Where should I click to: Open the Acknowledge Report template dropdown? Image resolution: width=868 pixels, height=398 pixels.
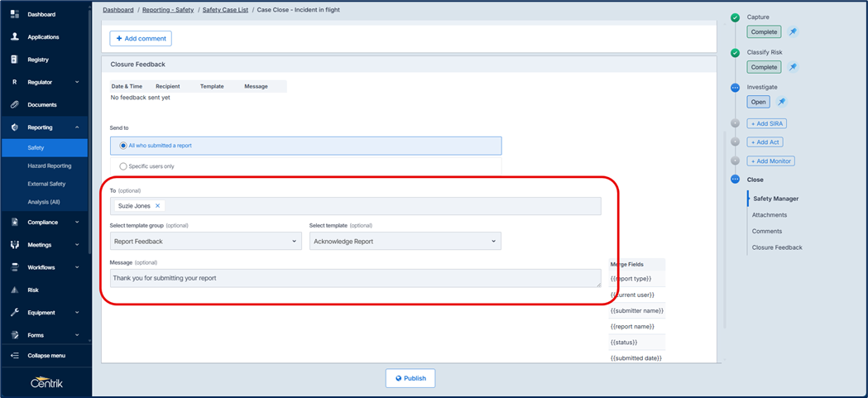[405, 242]
